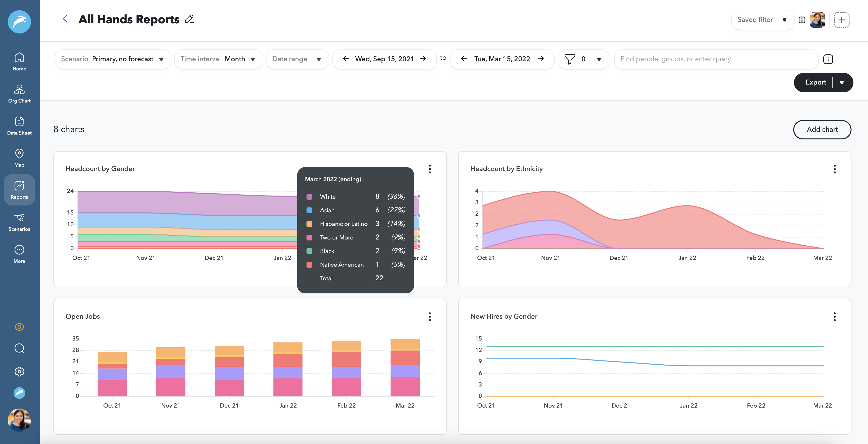Click the White purple swatch in tooltip
The height and width of the screenshot is (444, 868).
click(309, 196)
